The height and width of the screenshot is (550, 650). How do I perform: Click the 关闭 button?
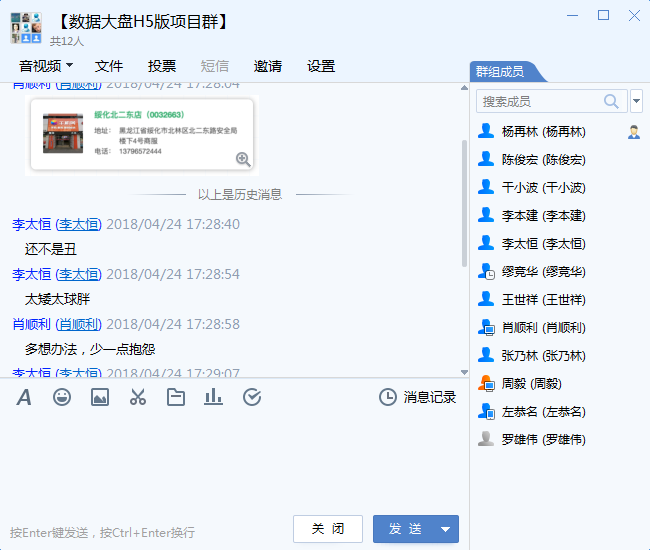point(328,529)
